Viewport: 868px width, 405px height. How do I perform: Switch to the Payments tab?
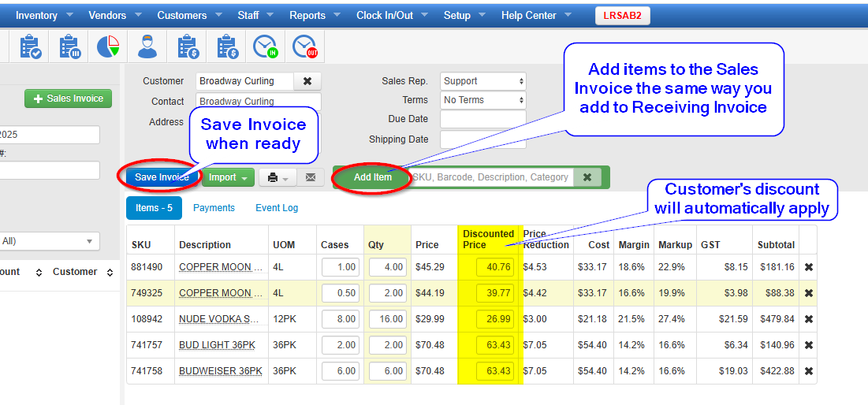click(214, 208)
